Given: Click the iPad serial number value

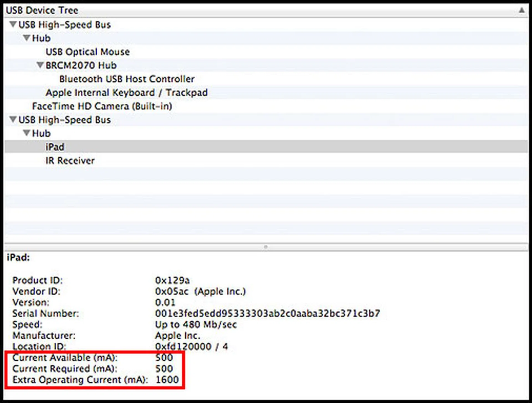Looking at the screenshot, I should [x=267, y=313].
